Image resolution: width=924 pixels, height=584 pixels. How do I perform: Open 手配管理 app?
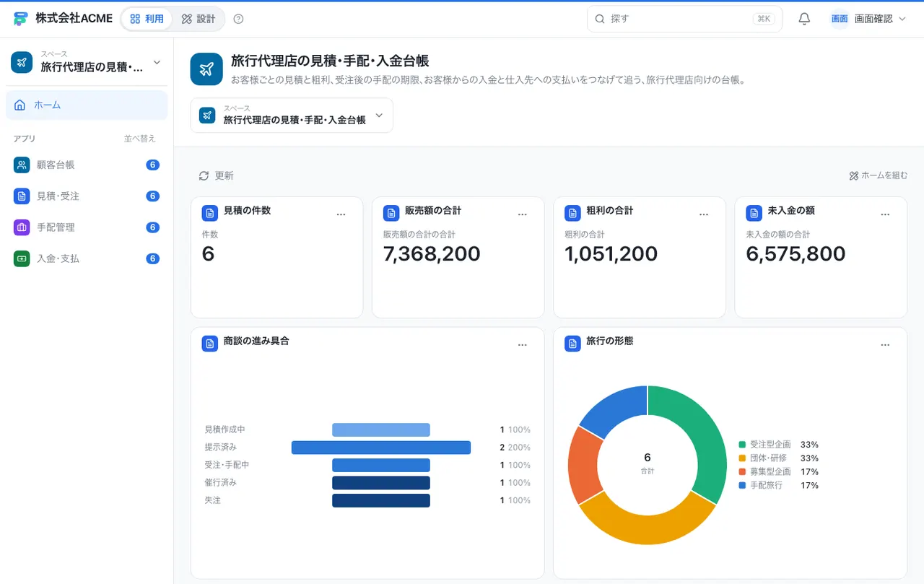pos(87,227)
